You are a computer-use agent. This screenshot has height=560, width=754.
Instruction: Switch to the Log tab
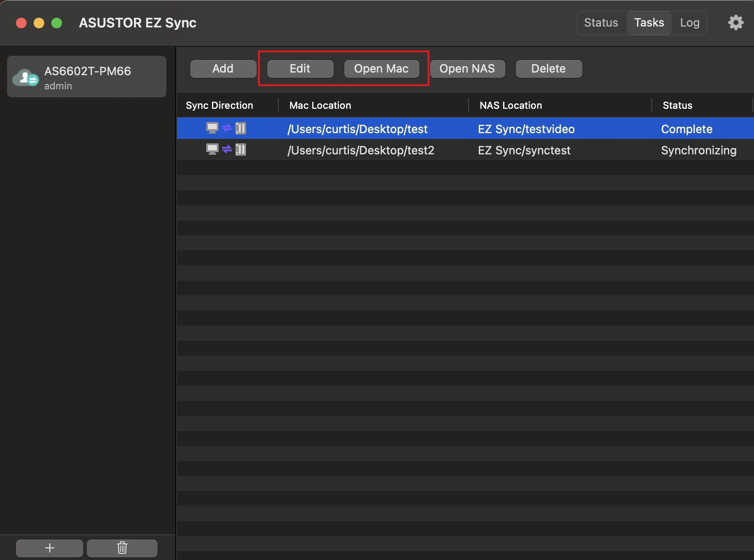click(689, 23)
